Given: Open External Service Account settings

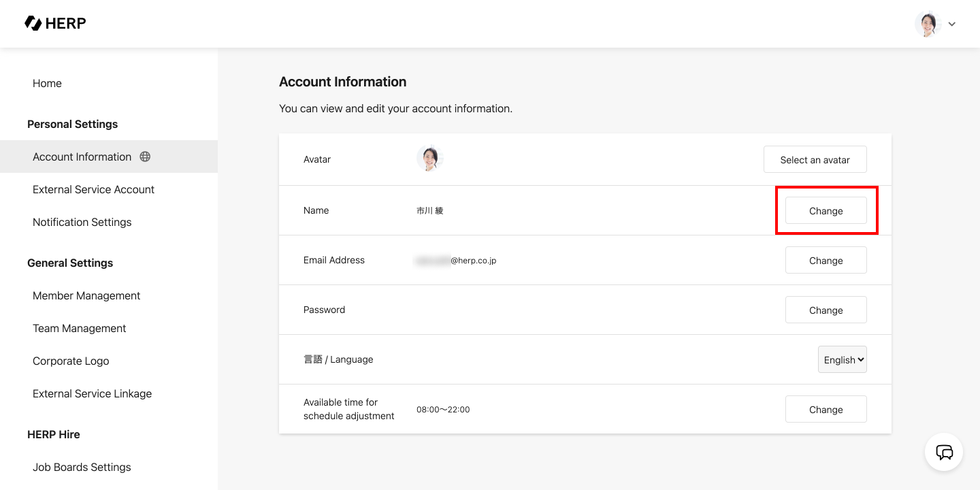Looking at the screenshot, I should coord(93,189).
